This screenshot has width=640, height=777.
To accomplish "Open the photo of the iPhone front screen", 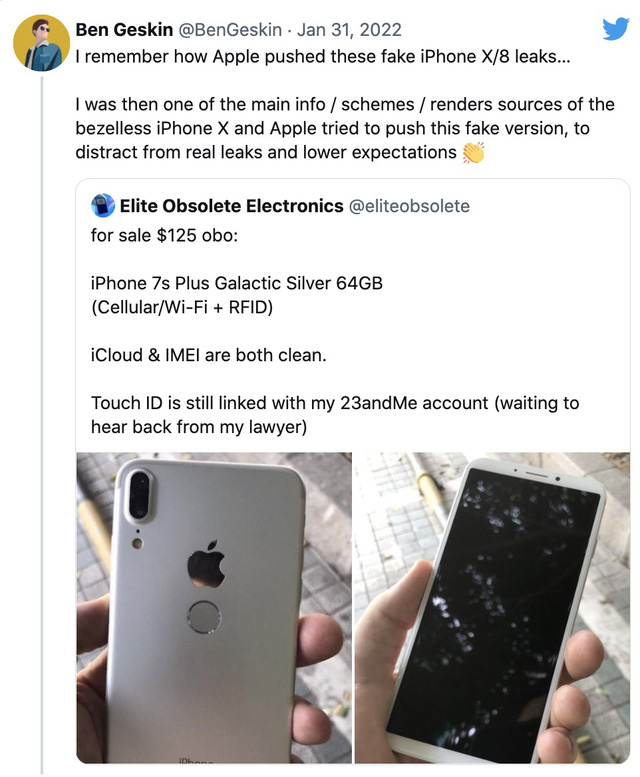I will pos(492,608).
